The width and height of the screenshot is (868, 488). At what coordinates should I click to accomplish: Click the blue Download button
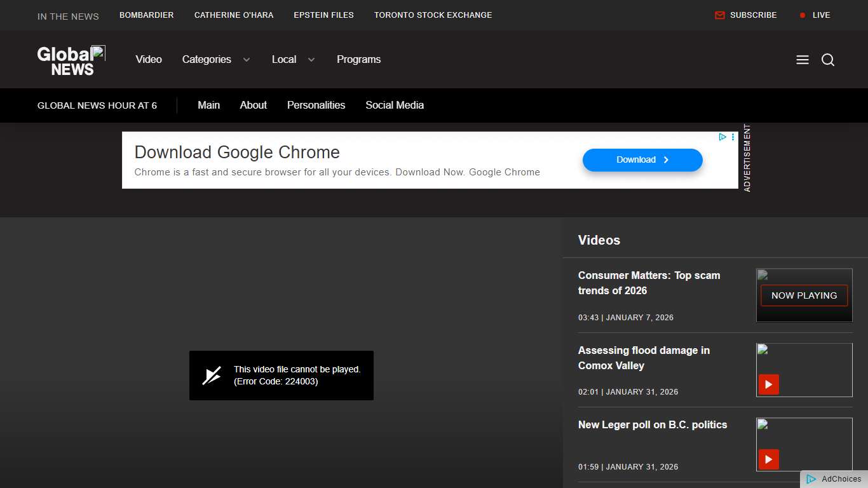pyautogui.click(x=642, y=160)
